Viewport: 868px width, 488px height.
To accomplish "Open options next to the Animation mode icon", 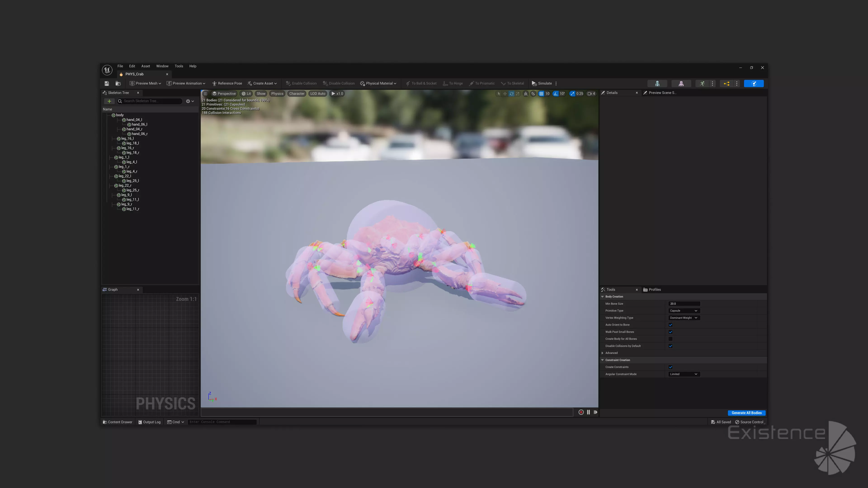I will tap(712, 84).
